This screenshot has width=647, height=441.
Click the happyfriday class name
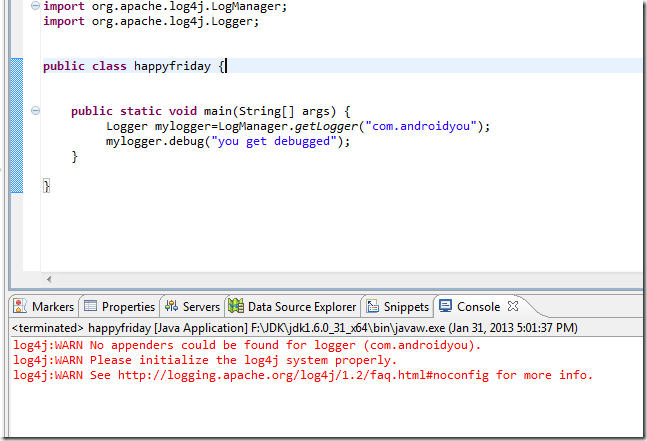[172, 66]
